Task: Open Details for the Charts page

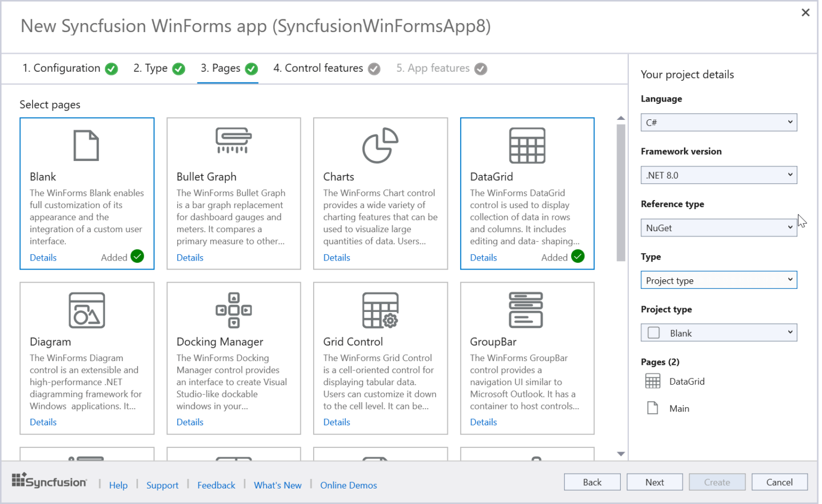Action: [x=337, y=257]
